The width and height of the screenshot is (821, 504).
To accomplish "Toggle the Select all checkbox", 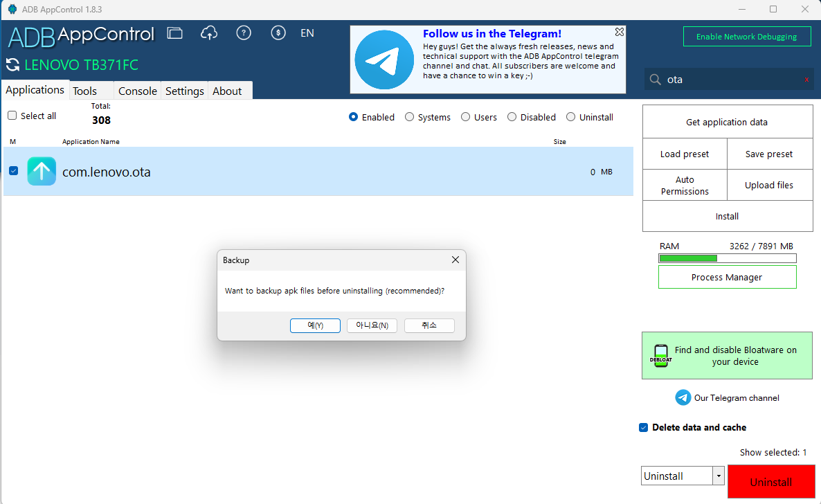I will pos(12,115).
